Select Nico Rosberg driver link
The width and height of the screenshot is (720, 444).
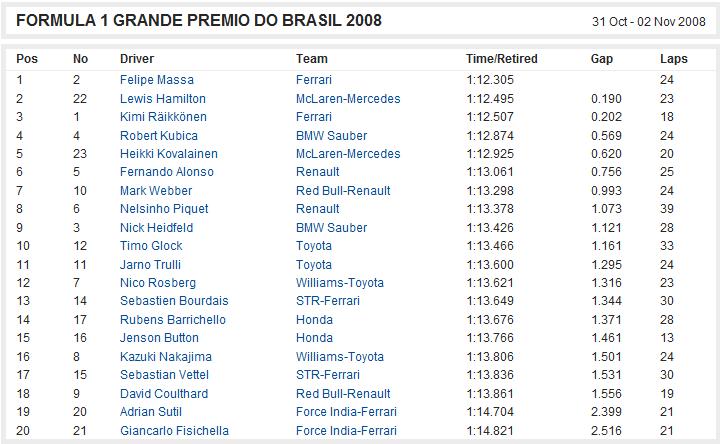158,283
